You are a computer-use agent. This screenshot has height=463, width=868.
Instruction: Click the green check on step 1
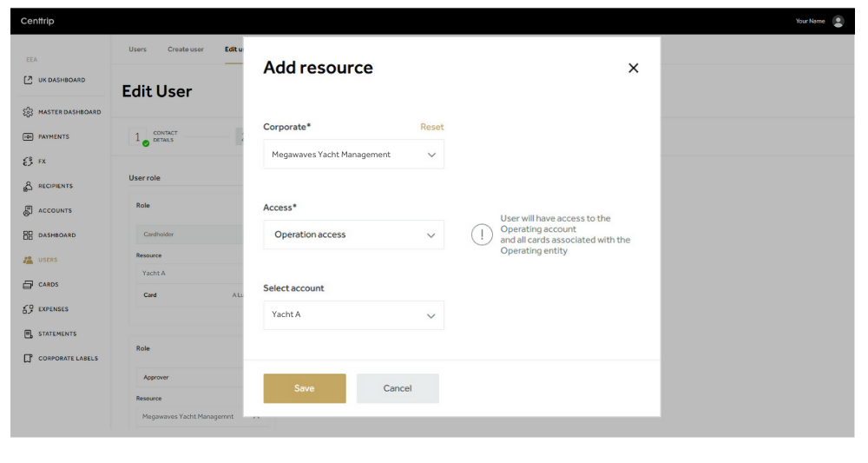pyautogui.click(x=146, y=143)
